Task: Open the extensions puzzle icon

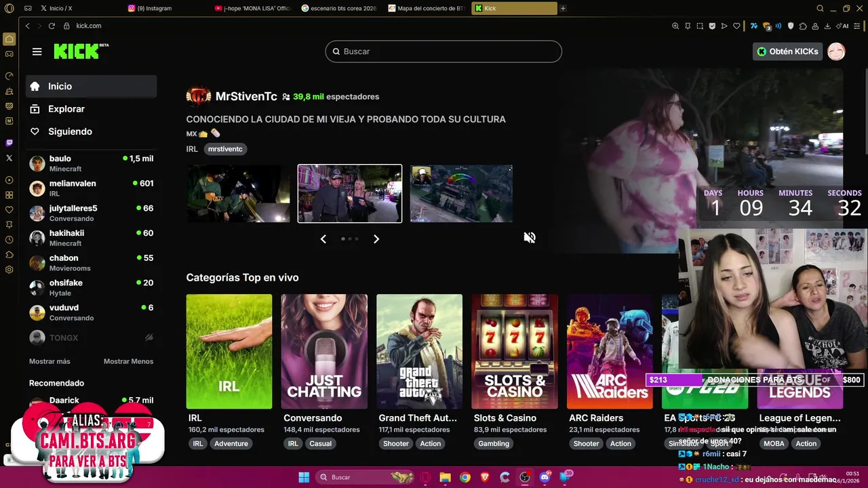Action: 803,26
